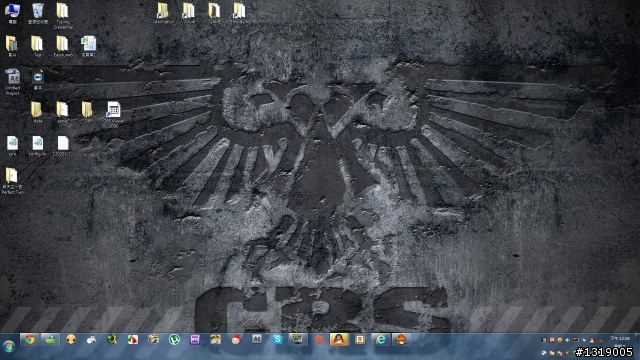Click the red-hat character taskbar icon
The height and width of the screenshot is (360, 640).
click(x=236, y=339)
